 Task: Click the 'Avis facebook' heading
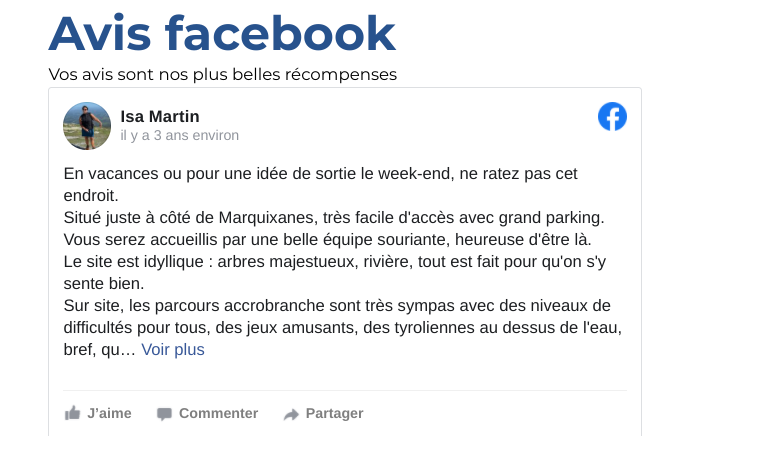click(x=222, y=33)
